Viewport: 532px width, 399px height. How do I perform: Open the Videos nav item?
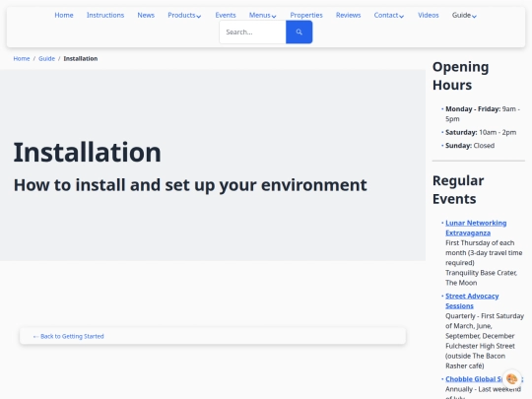429,15
